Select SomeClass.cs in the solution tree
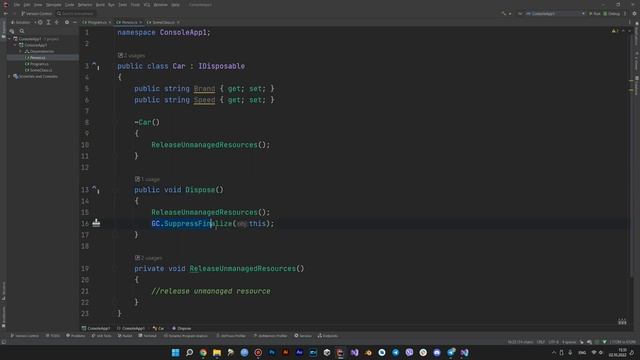The width and height of the screenshot is (640, 360). (x=41, y=70)
